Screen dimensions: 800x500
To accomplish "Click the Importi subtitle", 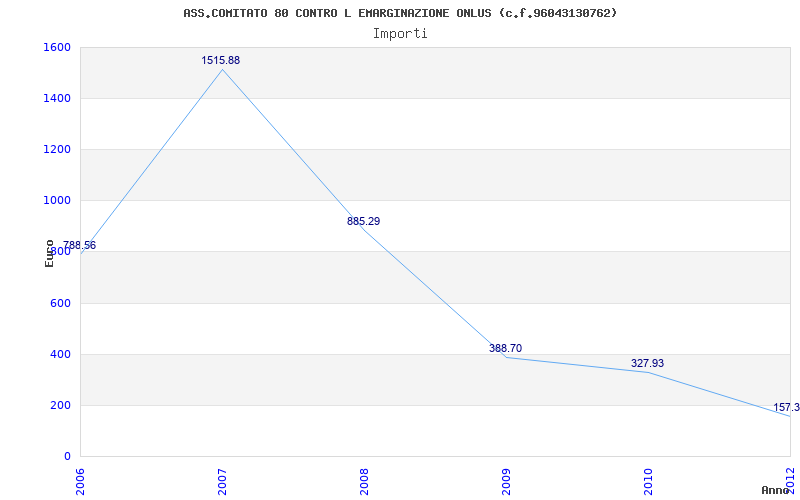I will [400, 34].
